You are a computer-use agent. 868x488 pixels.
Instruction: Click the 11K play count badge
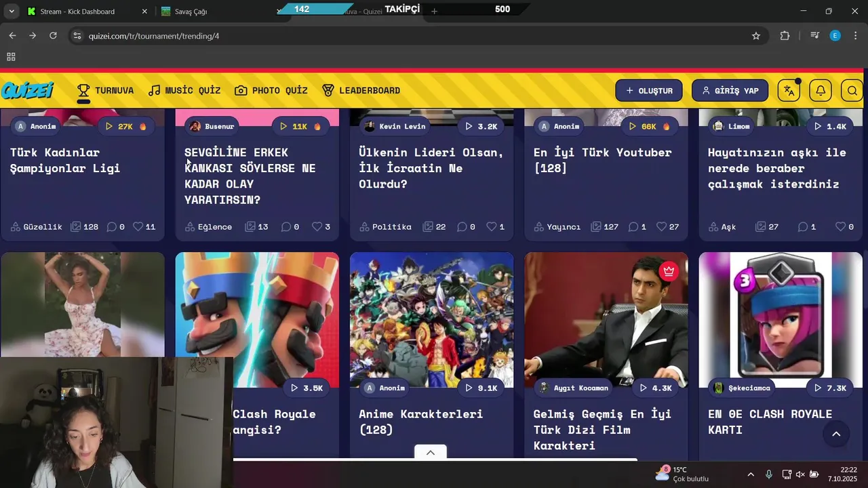pyautogui.click(x=300, y=126)
